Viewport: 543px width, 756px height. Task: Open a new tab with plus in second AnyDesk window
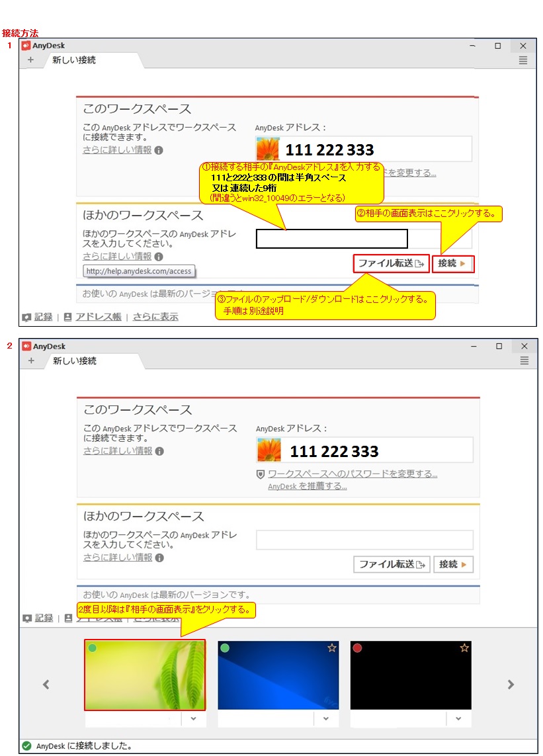(x=31, y=360)
